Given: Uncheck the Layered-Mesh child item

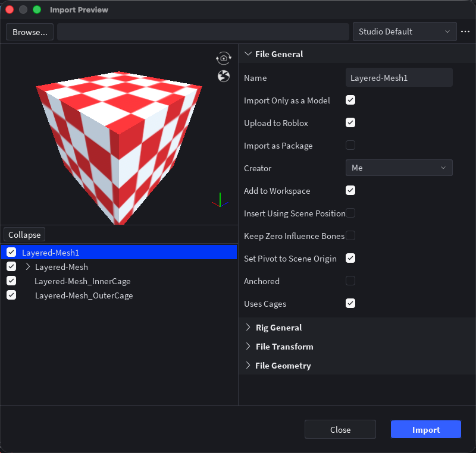Looking at the screenshot, I should click(11, 266).
